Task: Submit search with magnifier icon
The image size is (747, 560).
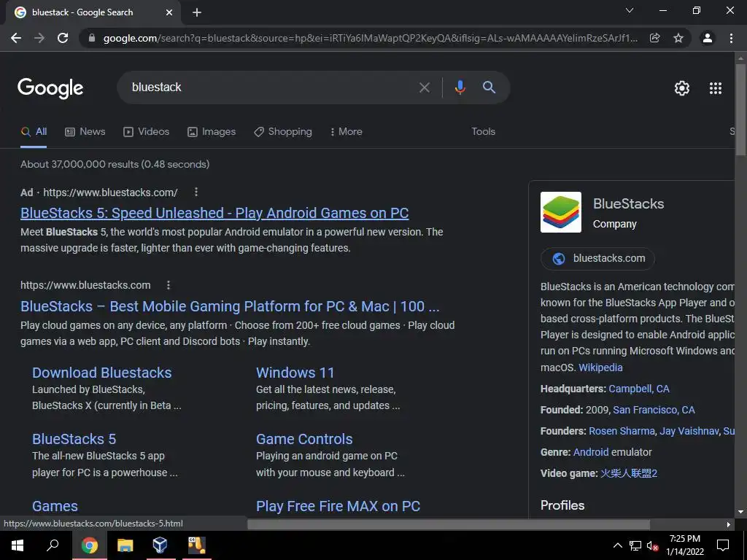Action: [489, 87]
